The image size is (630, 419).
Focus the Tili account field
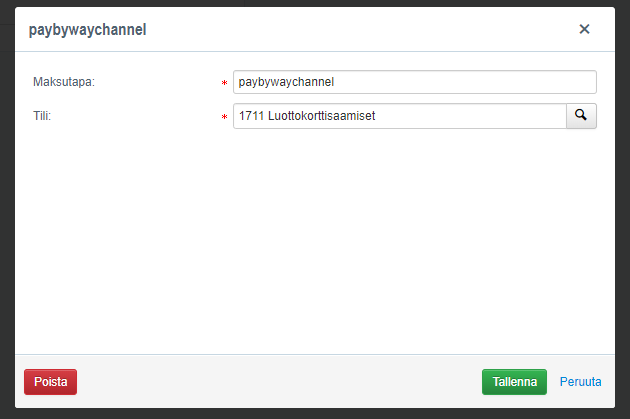click(x=400, y=116)
